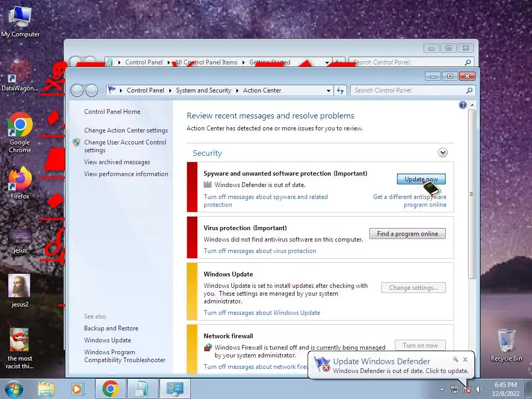
Task: Click the Update Windows Defender balloon title
Action: pos(381,362)
